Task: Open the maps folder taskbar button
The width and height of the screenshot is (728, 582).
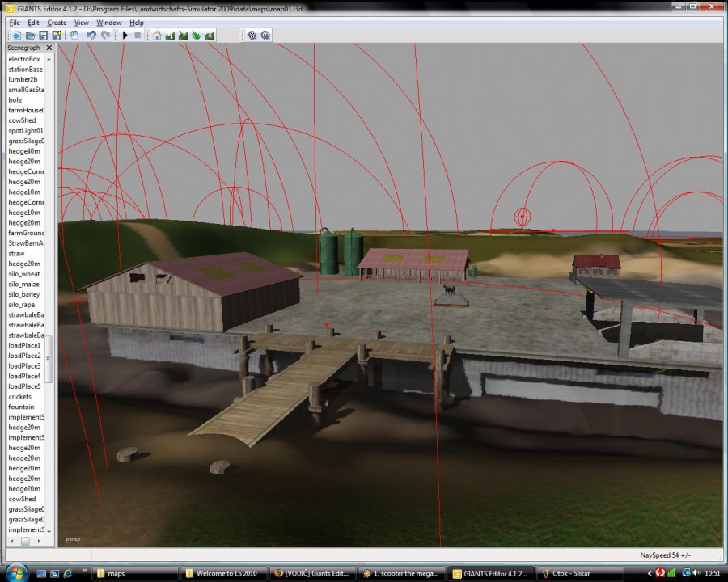Action: 135,574
